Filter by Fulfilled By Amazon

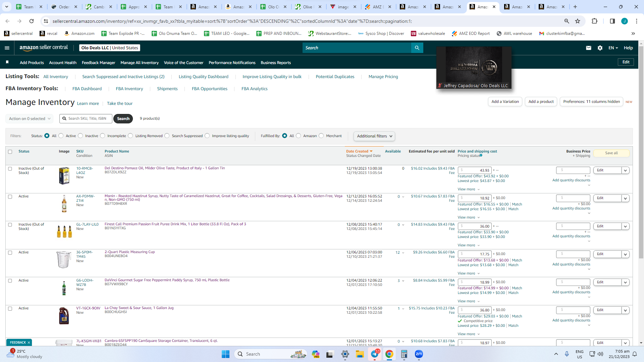pyautogui.click(x=299, y=136)
